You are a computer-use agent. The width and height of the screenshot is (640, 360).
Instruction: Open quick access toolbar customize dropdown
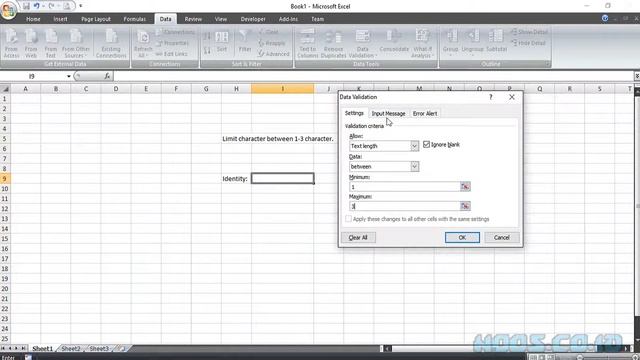pyautogui.click(x=81, y=6)
